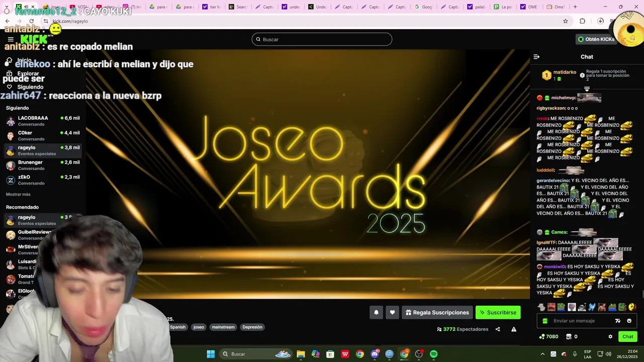Open channel points balance 7080
The image size is (644, 362).
tap(548, 337)
